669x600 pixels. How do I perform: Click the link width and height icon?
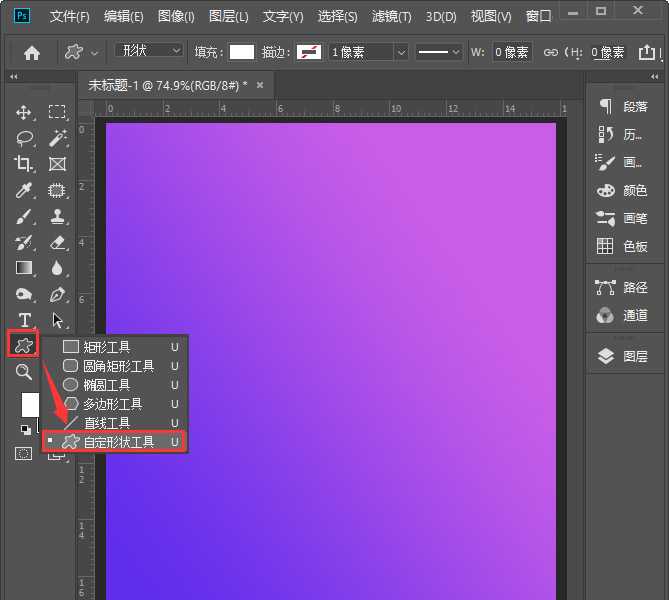click(551, 52)
